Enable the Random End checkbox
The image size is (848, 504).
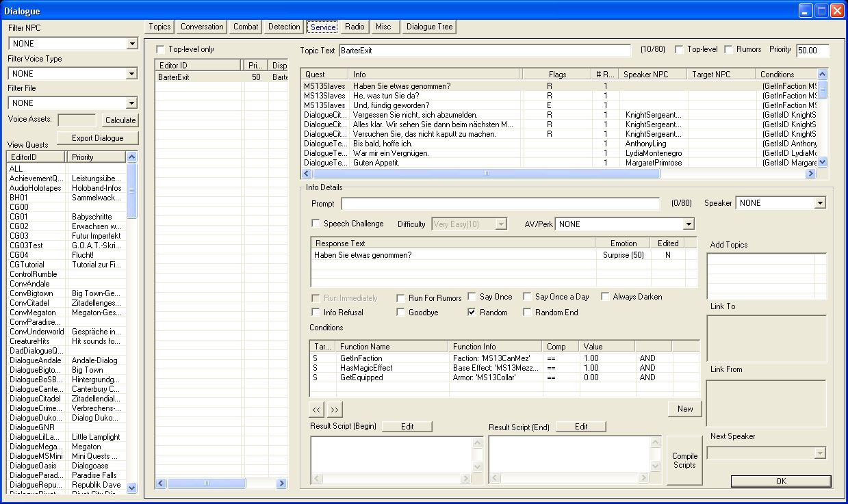point(527,313)
